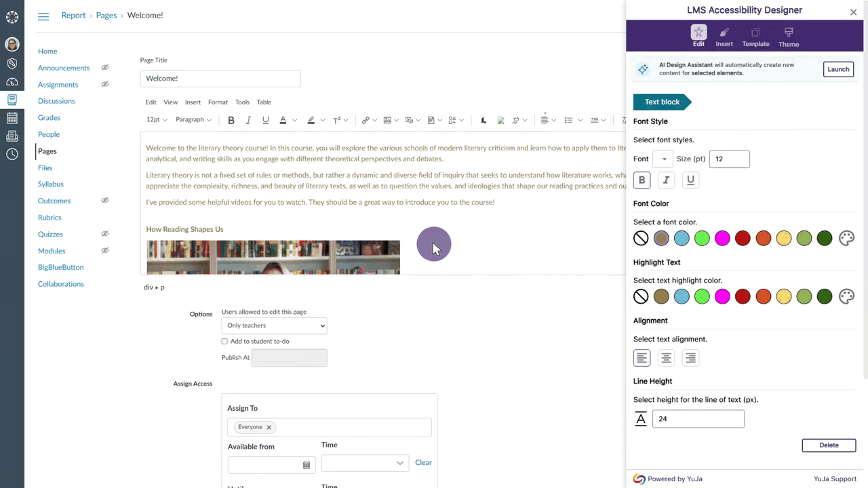
Task: Launch the AI Design Assistant
Action: tap(838, 69)
